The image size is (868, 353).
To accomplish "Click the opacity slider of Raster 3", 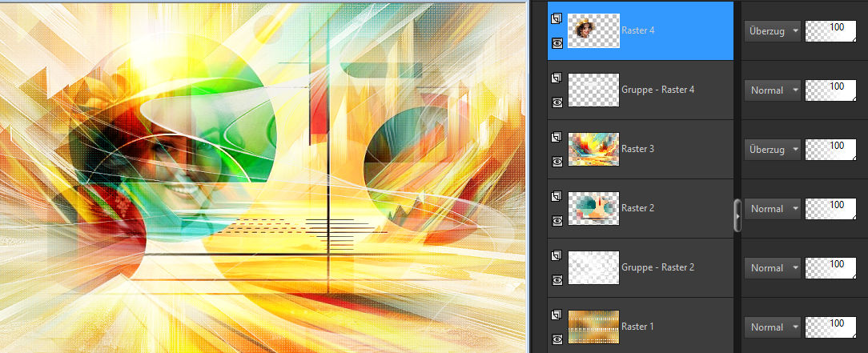I will (830, 150).
